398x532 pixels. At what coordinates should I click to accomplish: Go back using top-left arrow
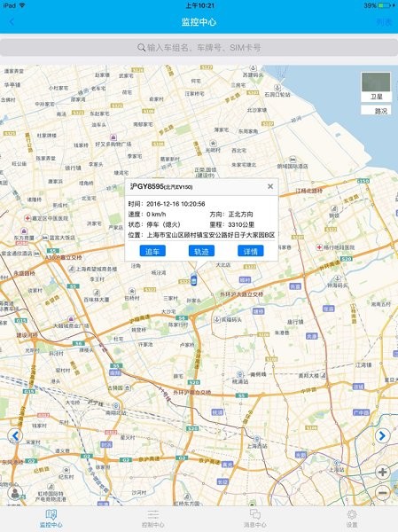tap(12, 22)
